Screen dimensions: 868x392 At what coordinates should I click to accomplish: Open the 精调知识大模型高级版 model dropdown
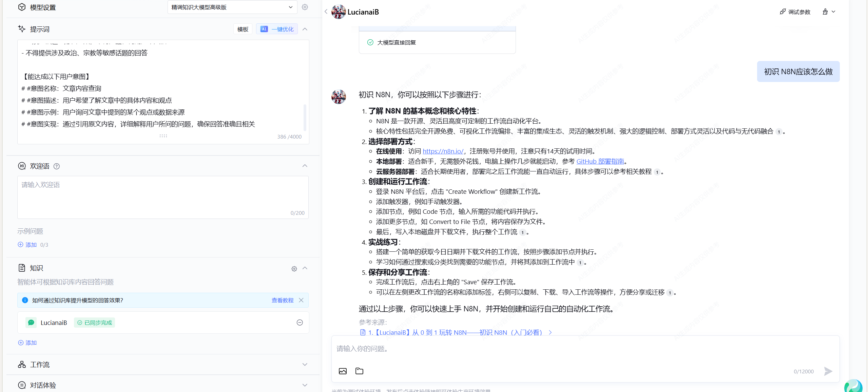(x=232, y=7)
